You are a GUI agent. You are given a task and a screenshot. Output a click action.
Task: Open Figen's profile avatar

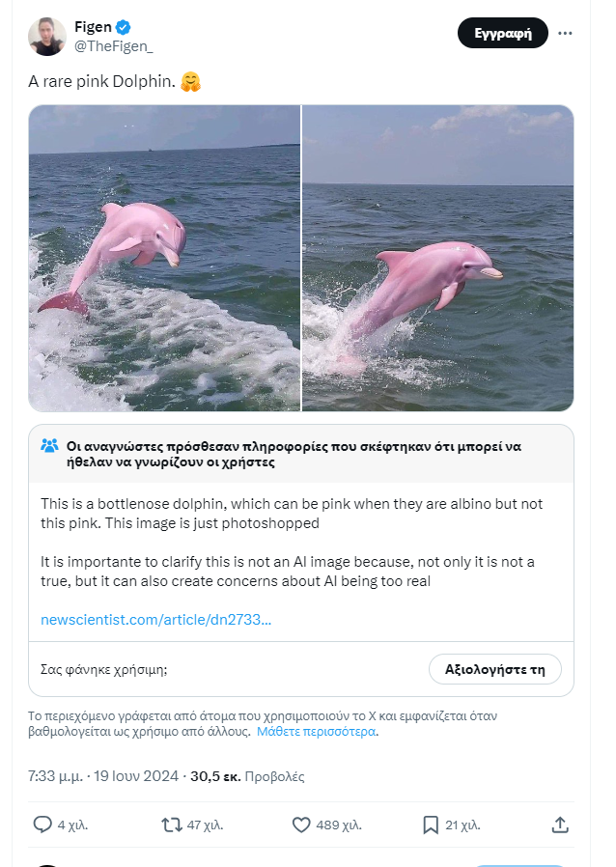pos(47,37)
